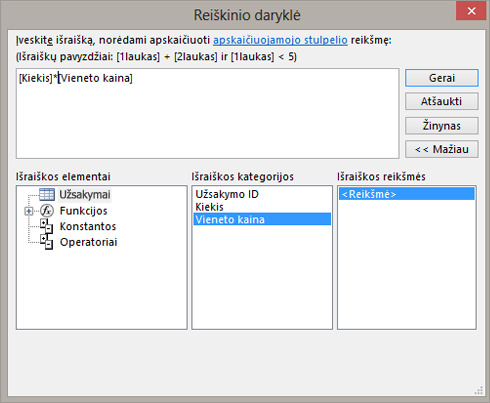Click the Konstantos tree icon
490x403 pixels.
tap(47, 226)
